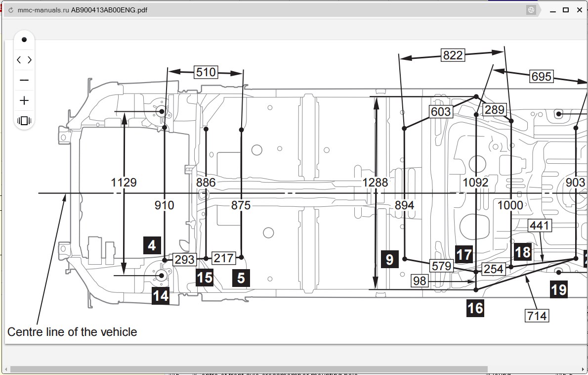
Task: Click the reload page icon
Action: (x=10, y=10)
